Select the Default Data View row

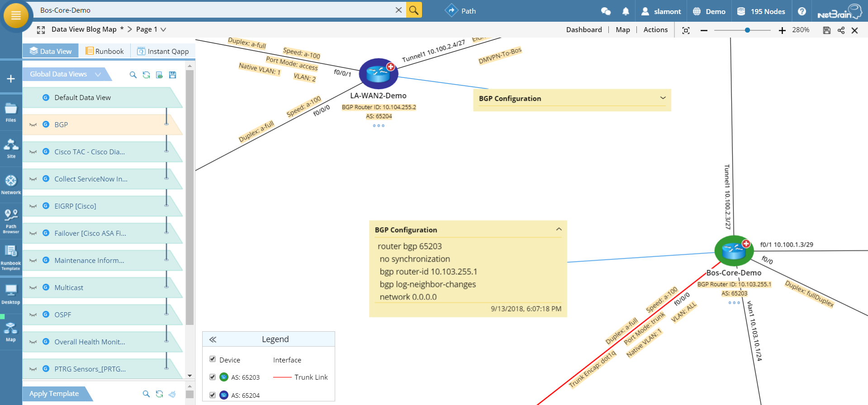(102, 98)
